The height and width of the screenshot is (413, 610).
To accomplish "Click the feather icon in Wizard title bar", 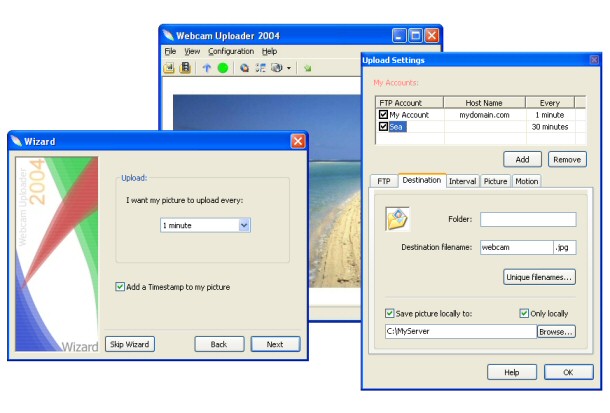I will (16, 141).
